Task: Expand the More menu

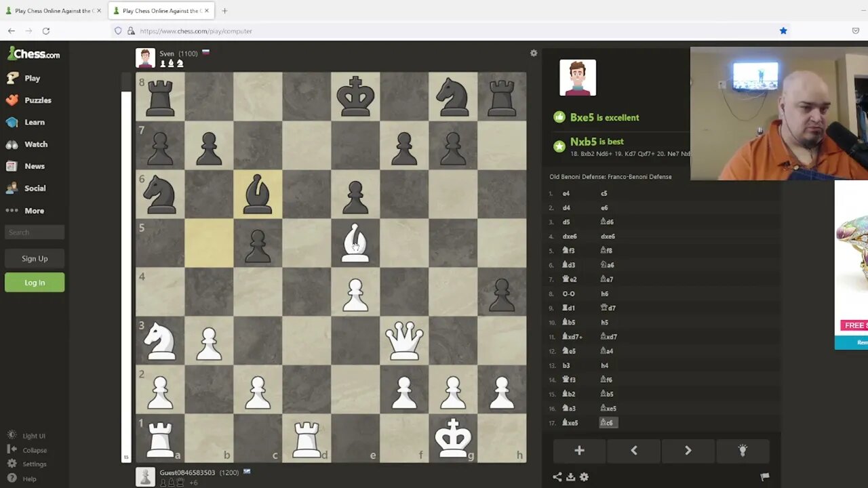Action: pos(26,211)
